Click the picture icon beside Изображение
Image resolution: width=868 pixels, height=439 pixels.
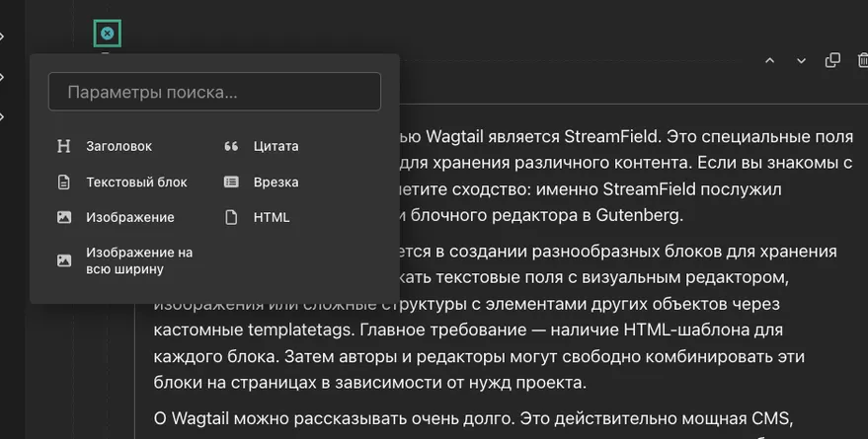click(64, 217)
